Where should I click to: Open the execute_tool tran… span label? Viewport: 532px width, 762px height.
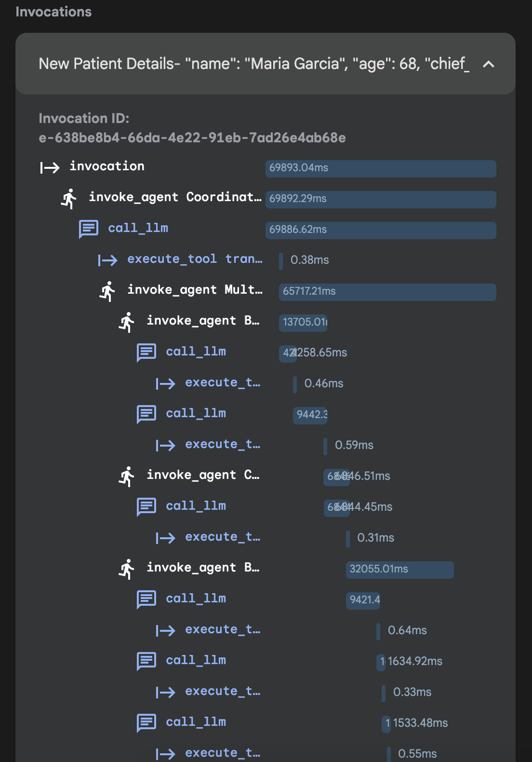point(195,259)
